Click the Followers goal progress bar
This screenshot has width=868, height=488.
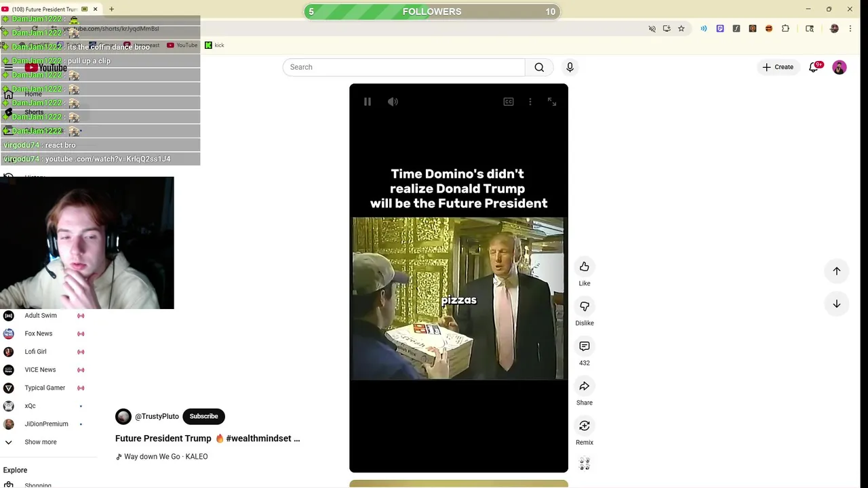tap(431, 12)
